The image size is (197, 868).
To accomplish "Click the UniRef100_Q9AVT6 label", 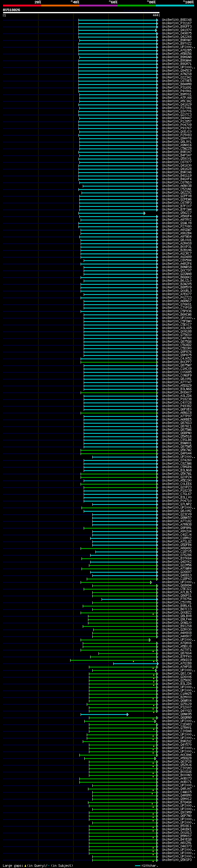I will point(177,139).
